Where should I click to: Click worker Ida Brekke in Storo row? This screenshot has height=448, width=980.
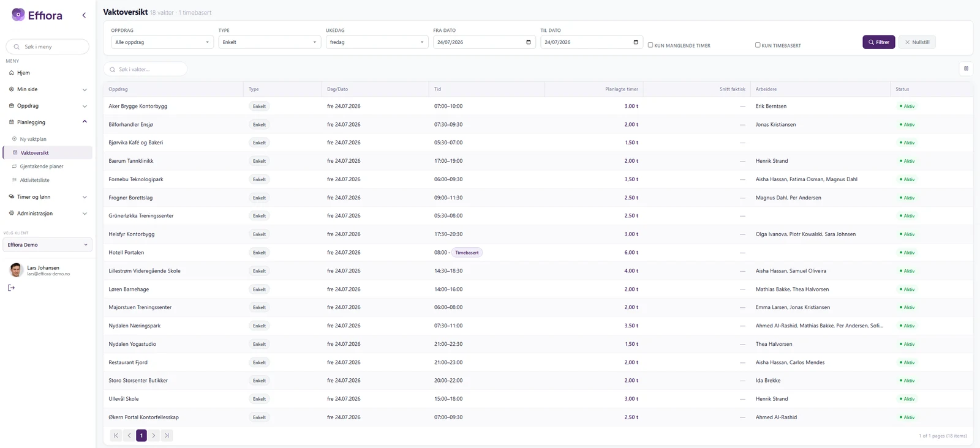pos(768,381)
